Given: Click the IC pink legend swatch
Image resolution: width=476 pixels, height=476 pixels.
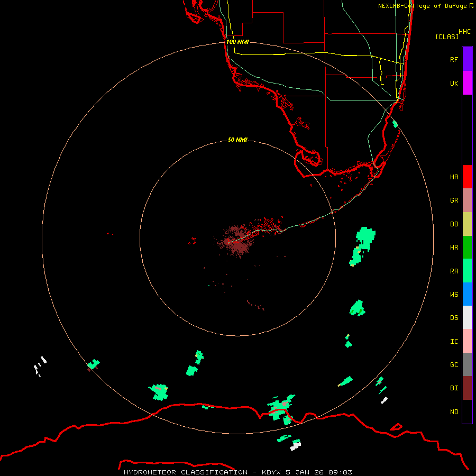Looking at the screenshot, I should tap(467, 341).
